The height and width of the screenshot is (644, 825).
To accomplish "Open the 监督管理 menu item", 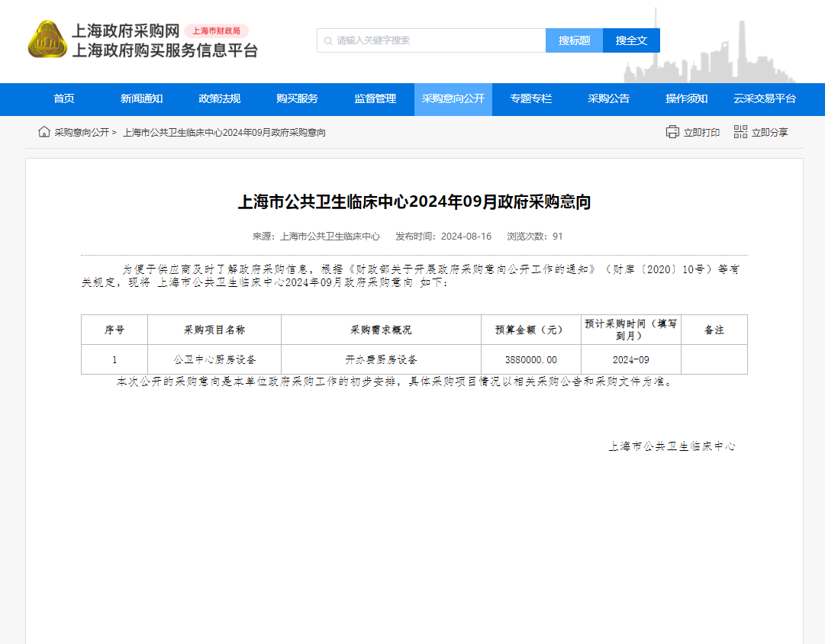I will click(375, 99).
